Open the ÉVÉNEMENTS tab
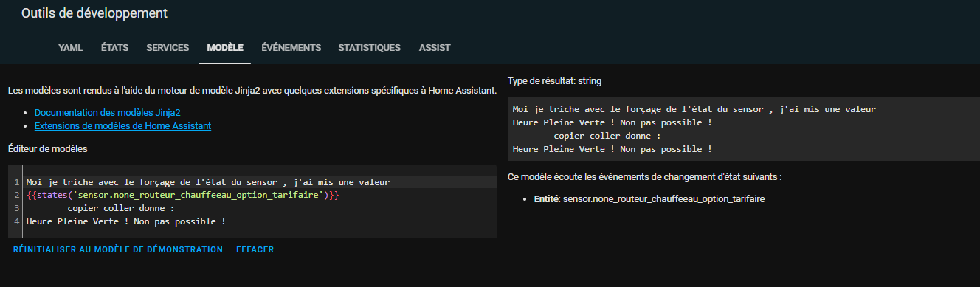This screenshot has height=287, width=980. point(291,48)
